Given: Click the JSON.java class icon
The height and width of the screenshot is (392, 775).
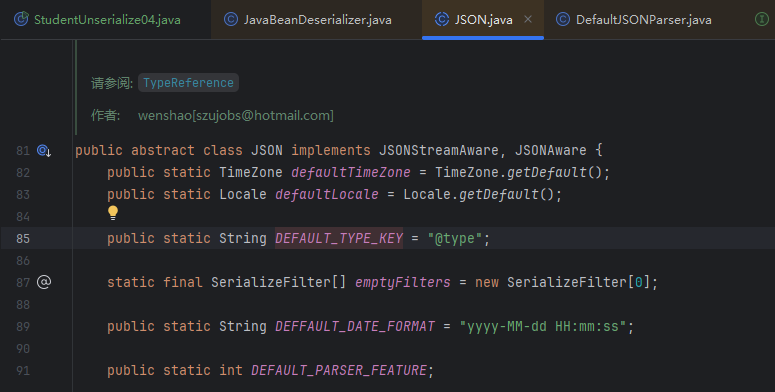Looking at the screenshot, I should coord(441,19).
